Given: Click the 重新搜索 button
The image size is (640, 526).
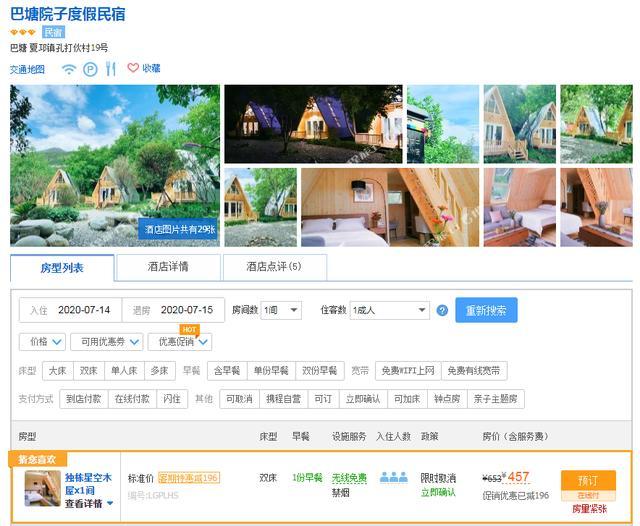Looking at the screenshot, I should pyautogui.click(x=486, y=310).
